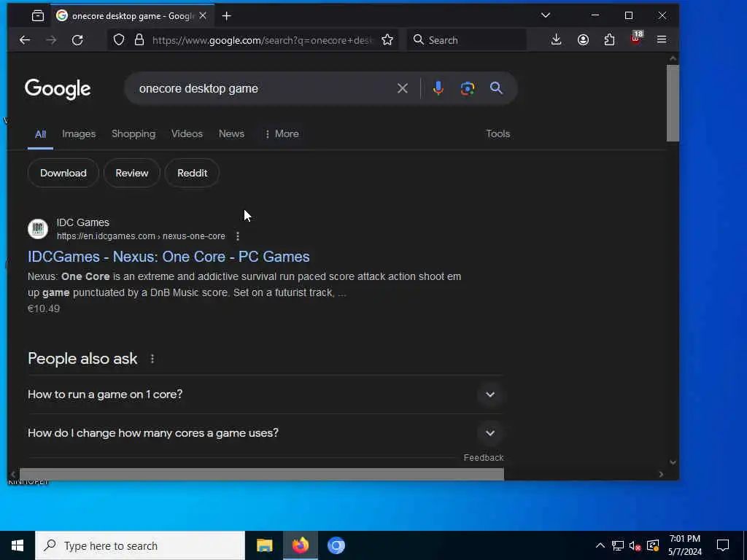Start Google voice search microphone
Viewport: 747px width, 560px height.
click(x=438, y=88)
